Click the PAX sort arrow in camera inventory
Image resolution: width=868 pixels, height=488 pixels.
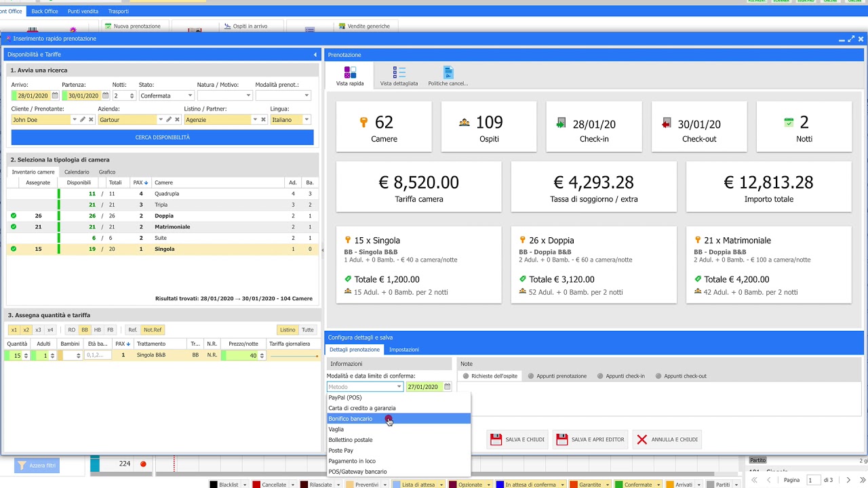tap(146, 182)
